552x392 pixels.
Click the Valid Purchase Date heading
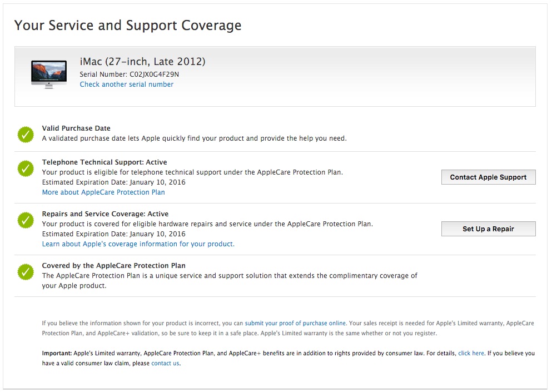coord(76,128)
